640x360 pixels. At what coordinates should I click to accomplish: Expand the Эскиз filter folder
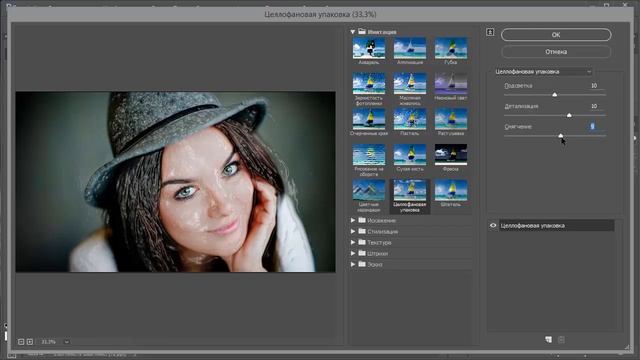(x=353, y=264)
